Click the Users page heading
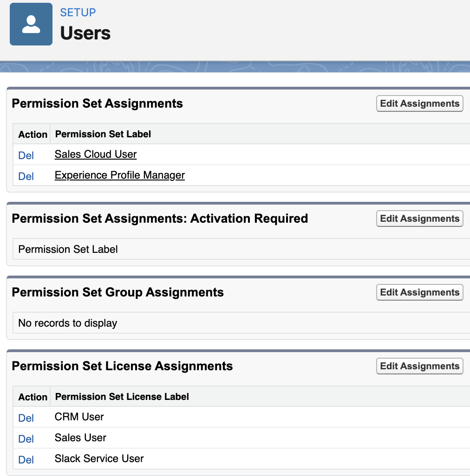 coord(85,33)
